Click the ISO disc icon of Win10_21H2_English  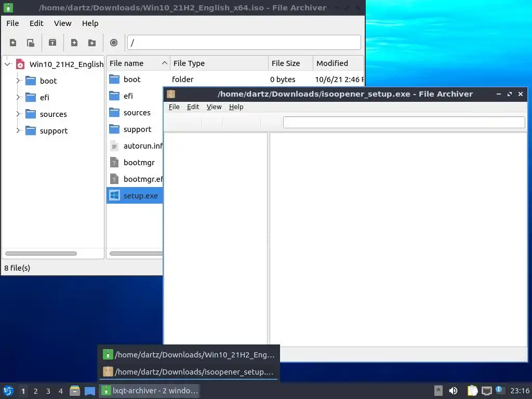click(x=20, y=64)
